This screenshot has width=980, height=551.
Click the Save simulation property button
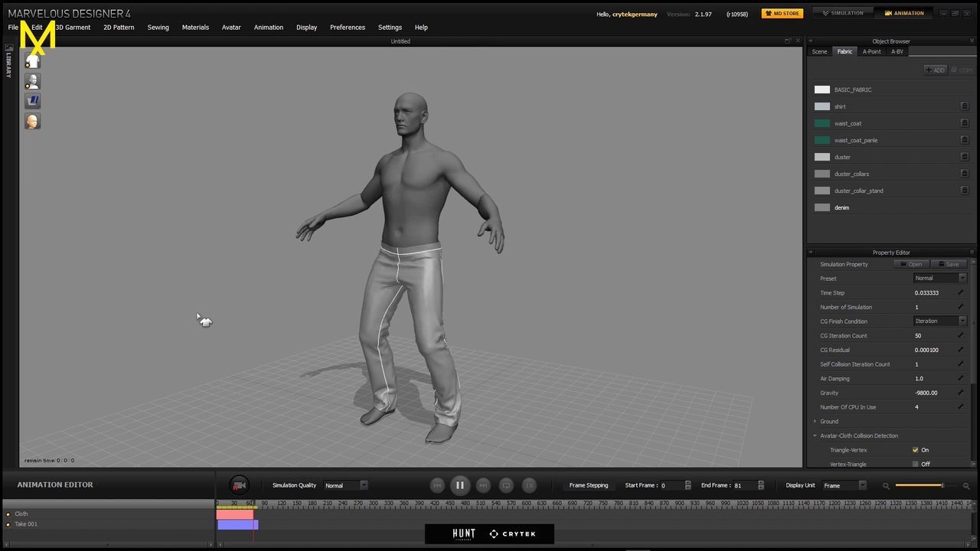pyautogui.click(x=949, y=264)
